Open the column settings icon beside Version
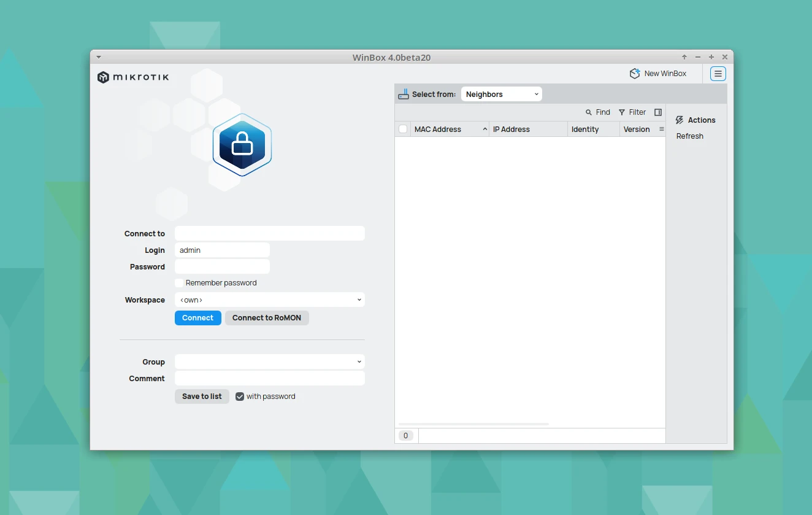Screen dimensions: 812x515 661,130
